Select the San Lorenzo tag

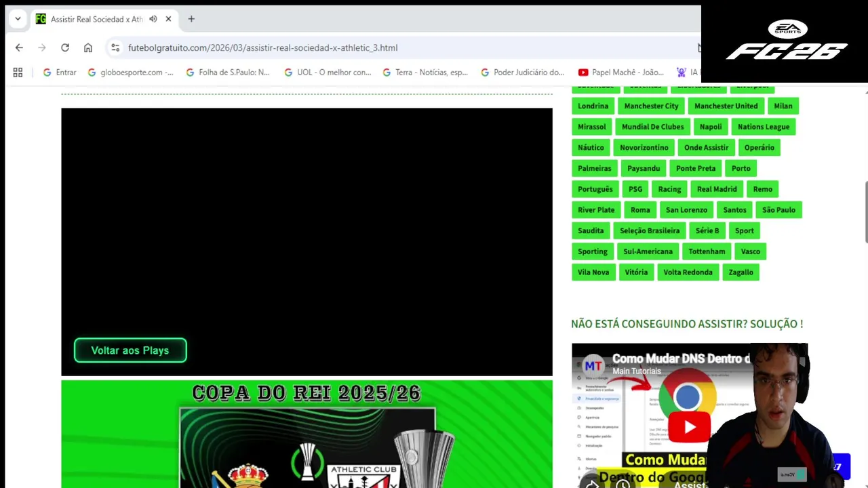(686, 210)
